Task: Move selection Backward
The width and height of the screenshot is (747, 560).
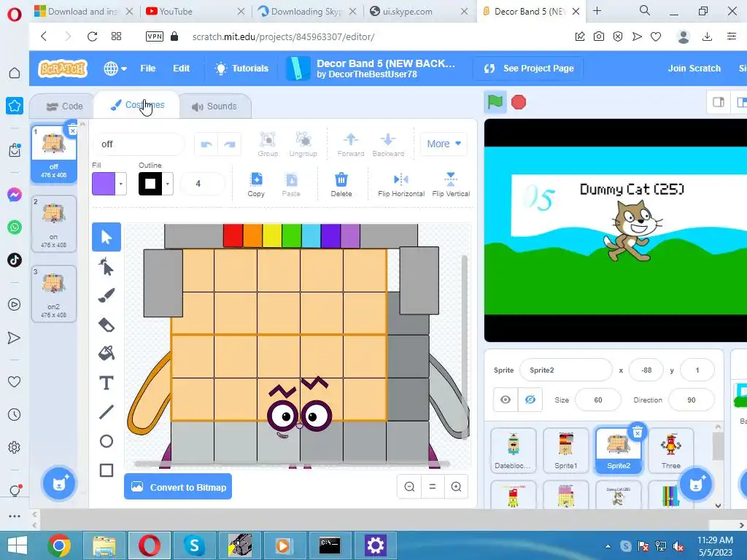Action: 388,144
